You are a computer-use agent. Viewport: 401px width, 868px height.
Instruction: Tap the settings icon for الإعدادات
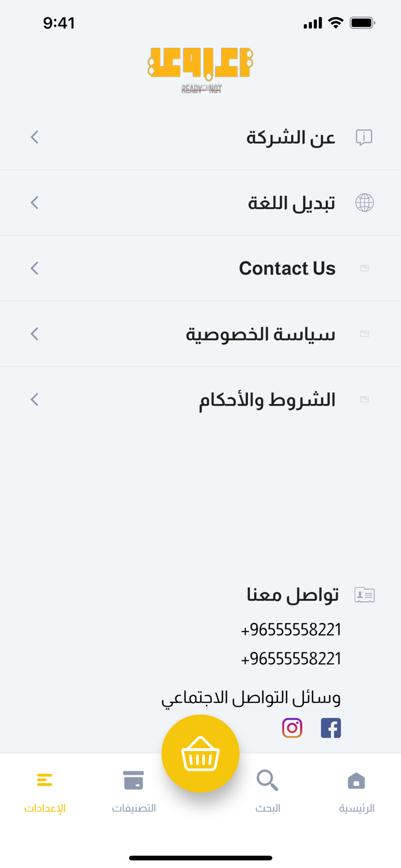tap(45, 779)
